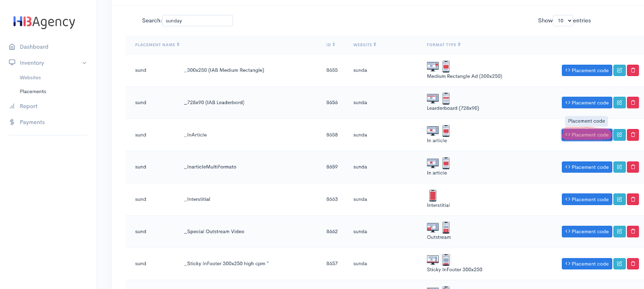Get Placement code for _InArticle
Image resolution: width=644 pixels, height=289 pixels.
(x=587, y=135)
